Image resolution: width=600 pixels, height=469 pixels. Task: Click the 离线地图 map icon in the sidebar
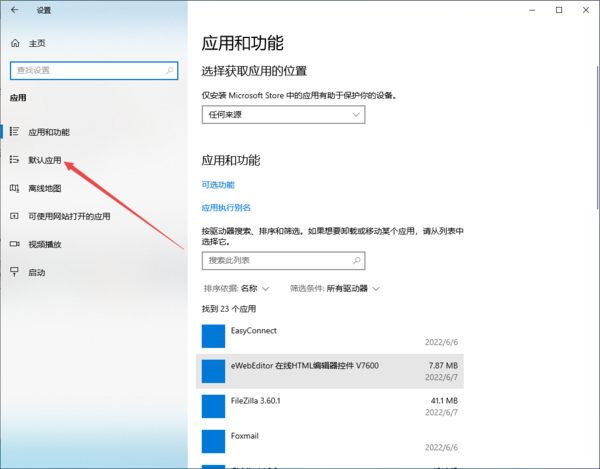(x=14, y=188)
